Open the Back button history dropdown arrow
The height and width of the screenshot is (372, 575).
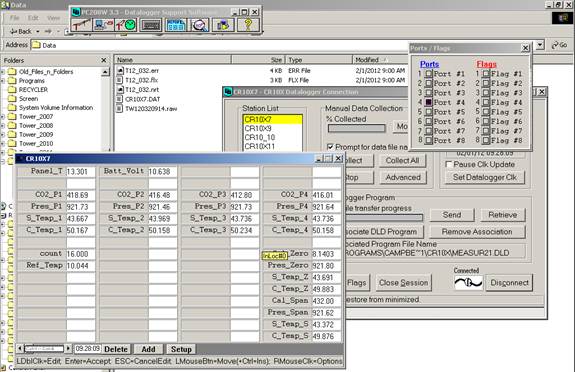click(37, 32)
